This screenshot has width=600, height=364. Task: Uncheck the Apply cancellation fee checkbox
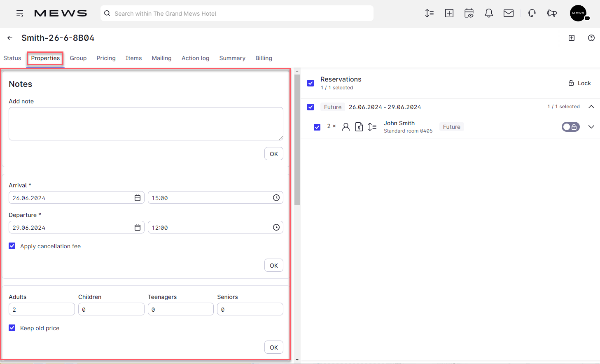coord(12,246)
